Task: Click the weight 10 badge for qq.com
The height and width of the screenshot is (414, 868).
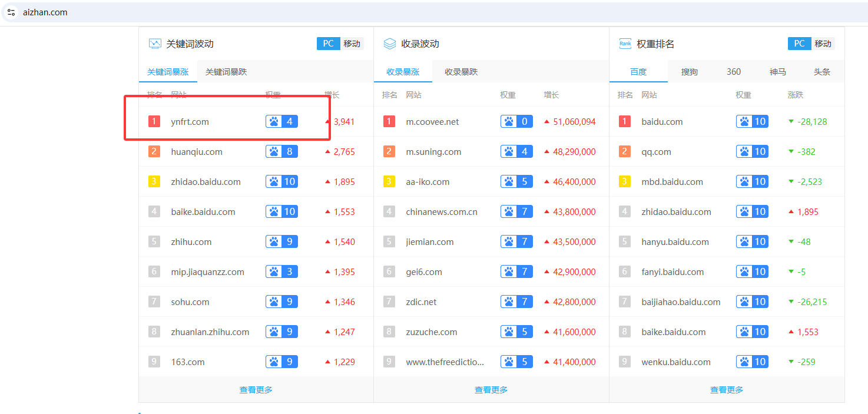Action: tap(752, 151)
